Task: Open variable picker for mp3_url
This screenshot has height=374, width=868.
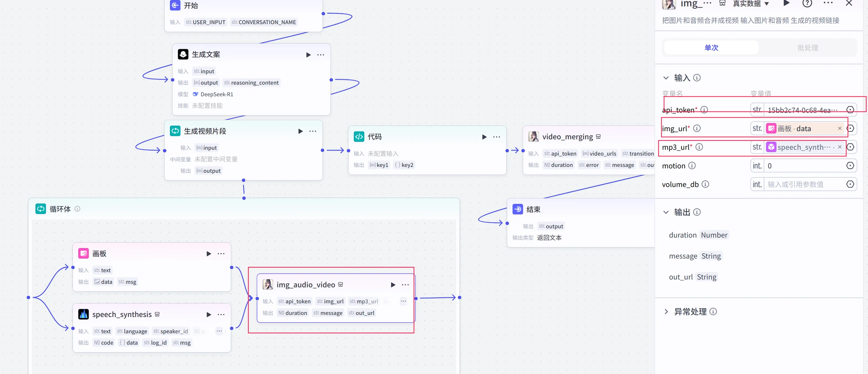Action: pyautogui.click(x=850, y=147)
